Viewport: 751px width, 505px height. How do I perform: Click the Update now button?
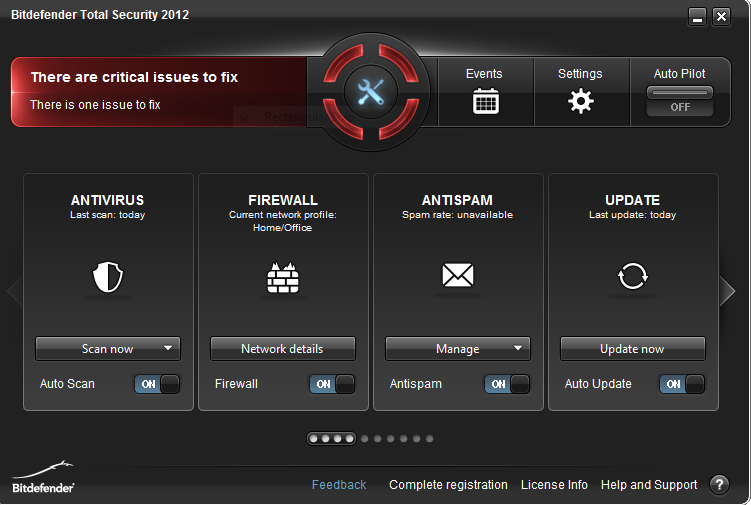click(633, 348)
